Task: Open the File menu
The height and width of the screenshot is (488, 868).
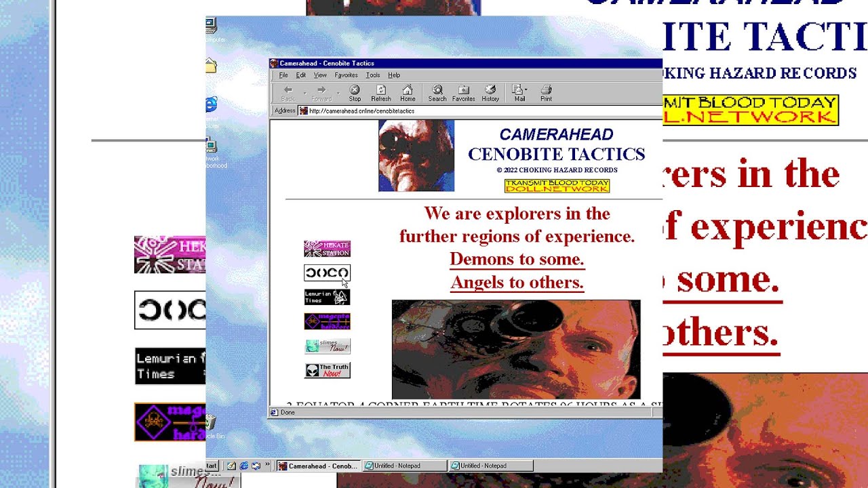Action: tap(283, 75)
